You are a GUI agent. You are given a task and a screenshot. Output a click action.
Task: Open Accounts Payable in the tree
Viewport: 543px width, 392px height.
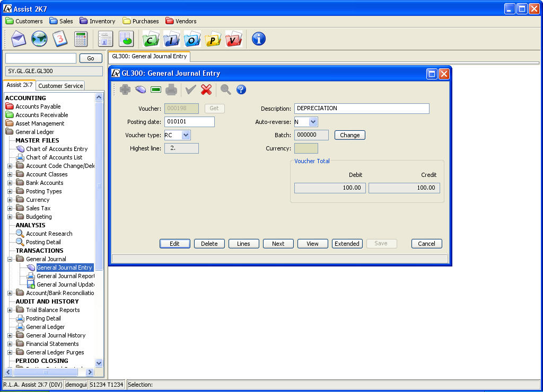33,106
